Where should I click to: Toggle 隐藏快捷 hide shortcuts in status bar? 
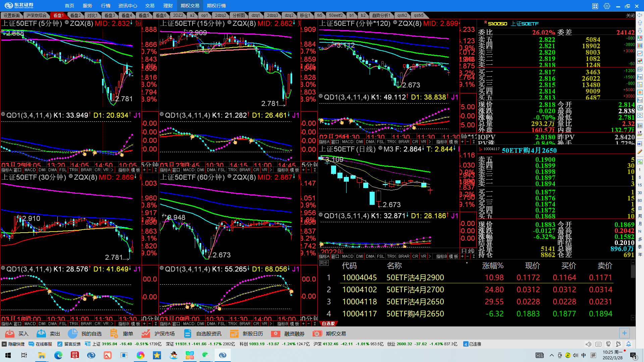(13, 344)
